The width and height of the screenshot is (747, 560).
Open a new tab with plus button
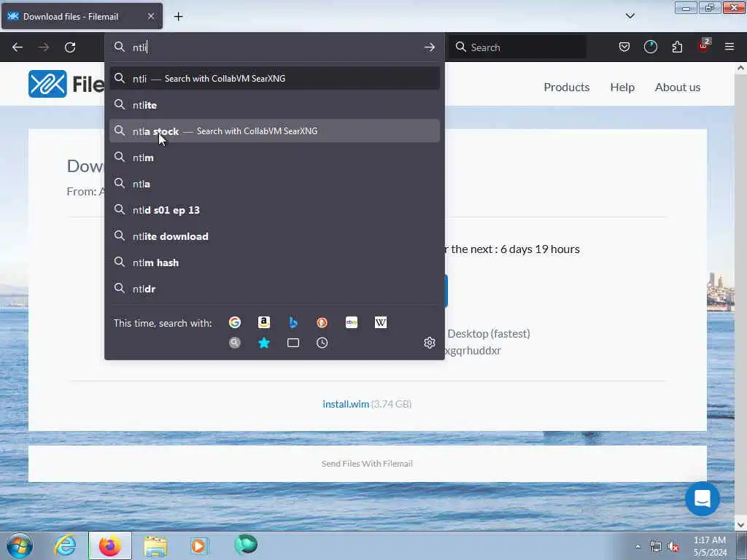coord(178,17)
